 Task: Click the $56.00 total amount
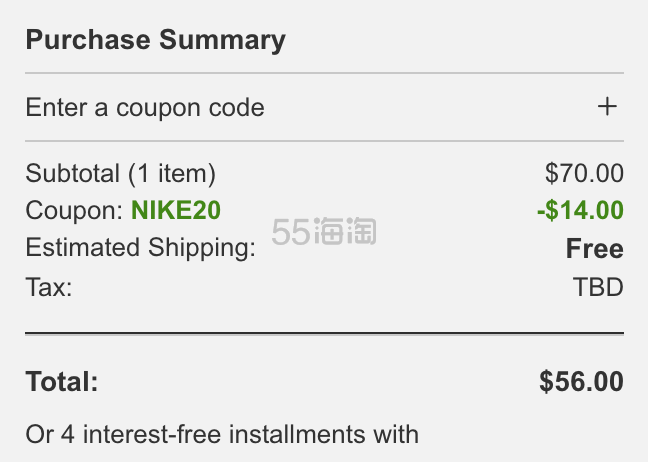[581, 381]
